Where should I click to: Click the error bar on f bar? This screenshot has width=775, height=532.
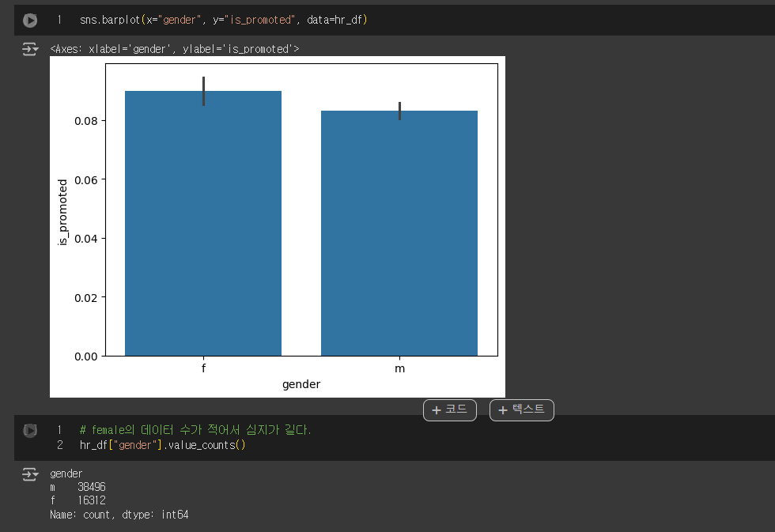coord(204,92)
